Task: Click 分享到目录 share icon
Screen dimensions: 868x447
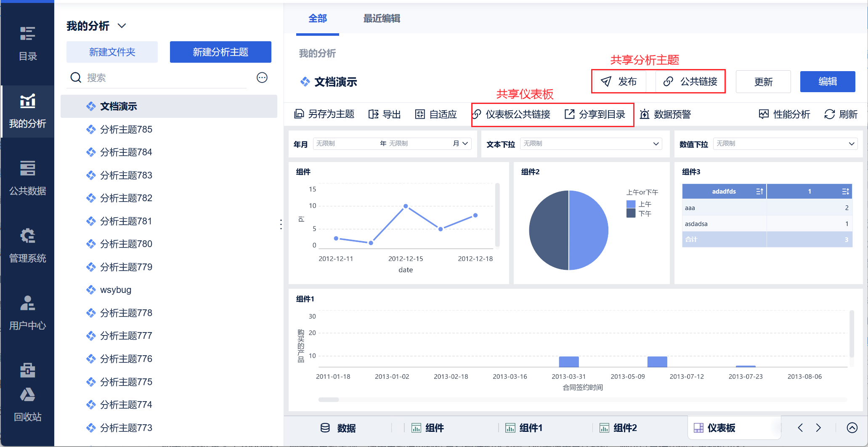Action: [x=569, y=114]
